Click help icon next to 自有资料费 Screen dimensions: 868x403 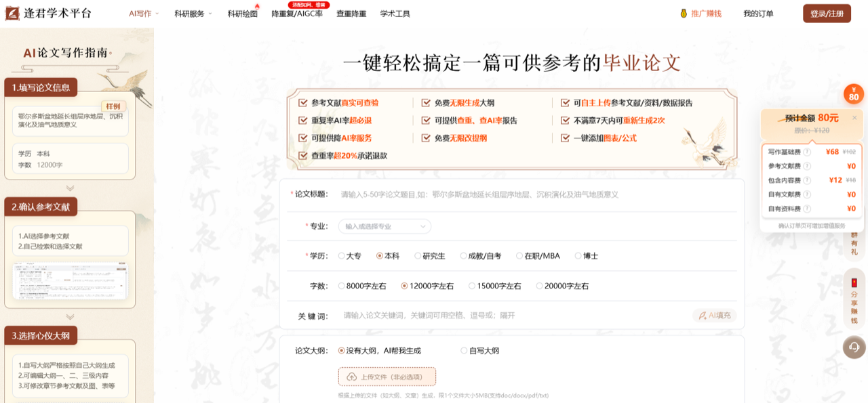click(x=808, y=209)
